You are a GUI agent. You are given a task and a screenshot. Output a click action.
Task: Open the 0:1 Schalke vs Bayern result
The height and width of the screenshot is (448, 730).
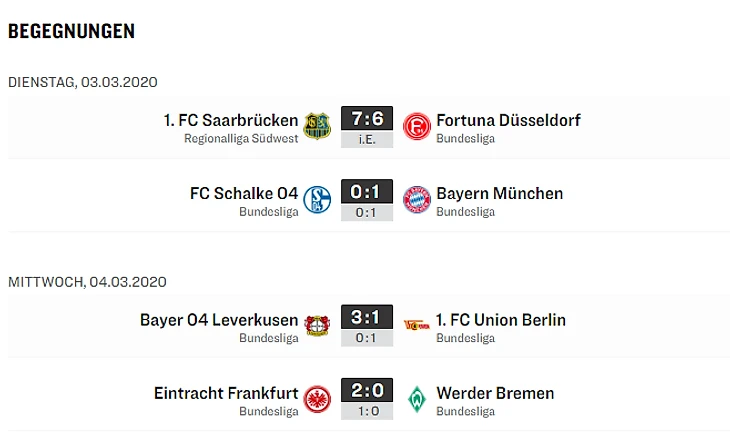[x=367, y=192]
